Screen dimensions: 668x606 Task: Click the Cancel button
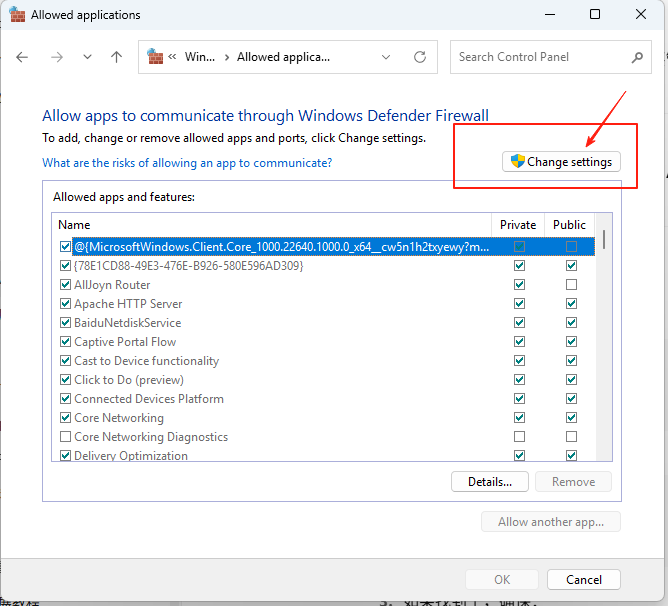[584, 580]
